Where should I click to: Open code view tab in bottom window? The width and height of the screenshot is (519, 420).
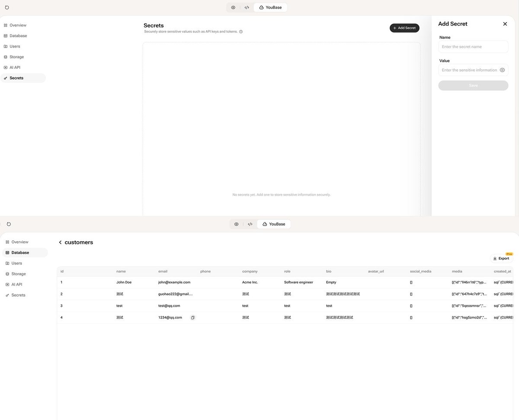[250, 224]
